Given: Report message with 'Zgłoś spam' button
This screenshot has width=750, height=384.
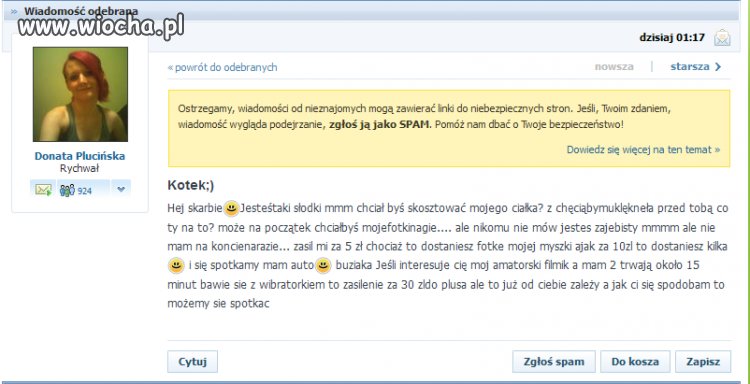Looking at the screenshot, I should (554, 362).
